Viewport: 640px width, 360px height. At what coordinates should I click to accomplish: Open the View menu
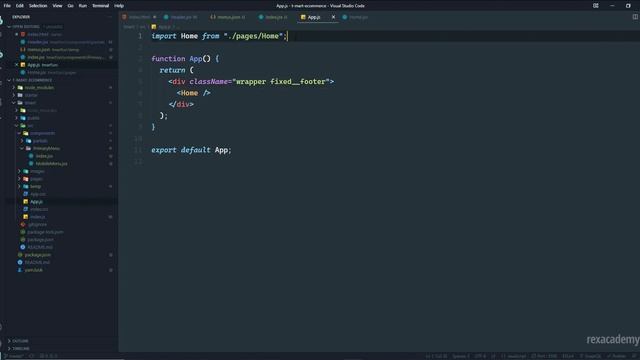pos(57,6)
